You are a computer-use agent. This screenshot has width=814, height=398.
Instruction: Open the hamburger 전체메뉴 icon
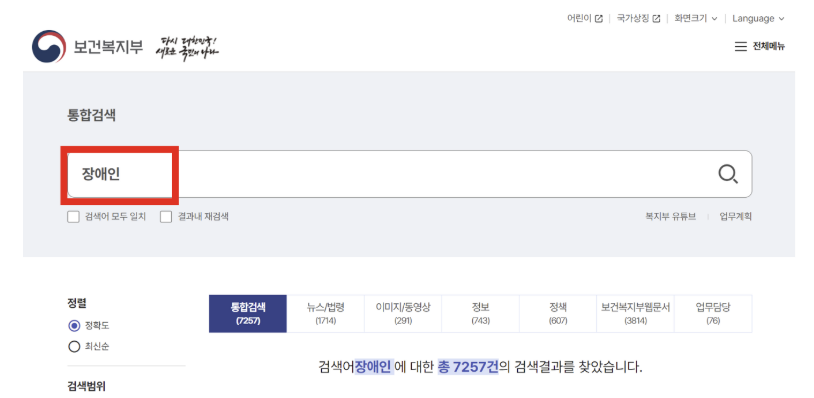pyautogui.click(x=740, y=47)
